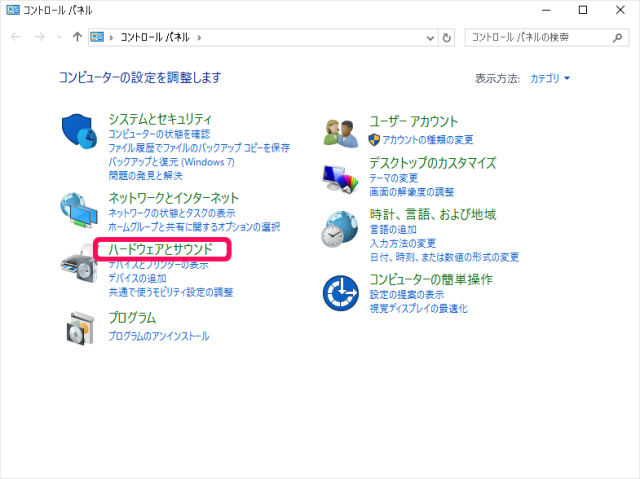Open コンピューターの簡単操作 category
The width and height of the screenshot is (640, 479).
[x=431, y=279]
